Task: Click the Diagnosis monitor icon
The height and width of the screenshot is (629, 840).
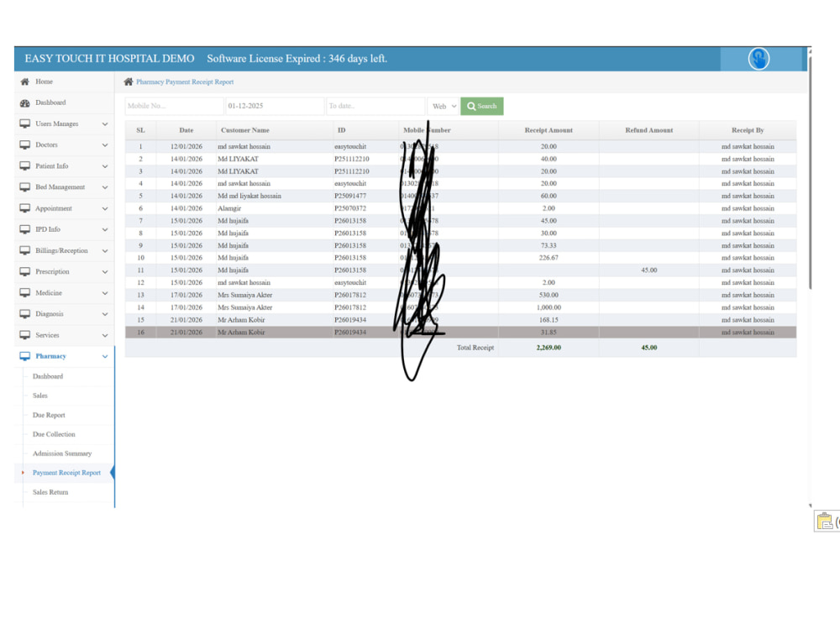Action: coord(24,314)
